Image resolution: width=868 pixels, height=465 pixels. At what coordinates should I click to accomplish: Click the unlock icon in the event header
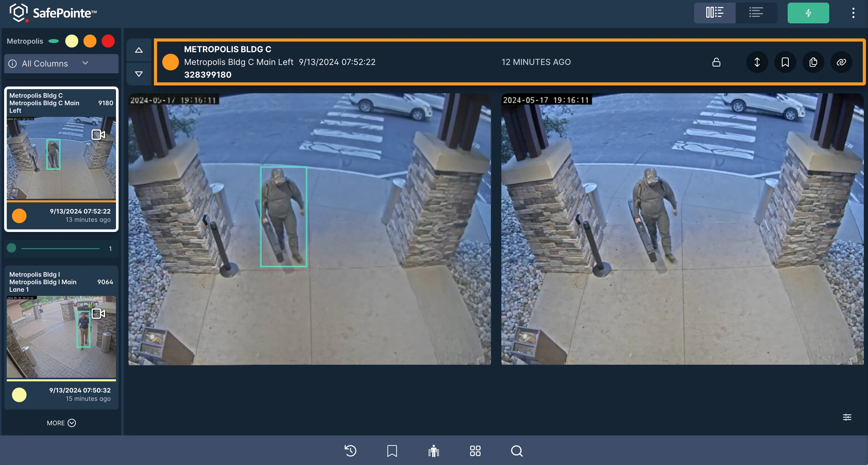[x=716, y=62]
